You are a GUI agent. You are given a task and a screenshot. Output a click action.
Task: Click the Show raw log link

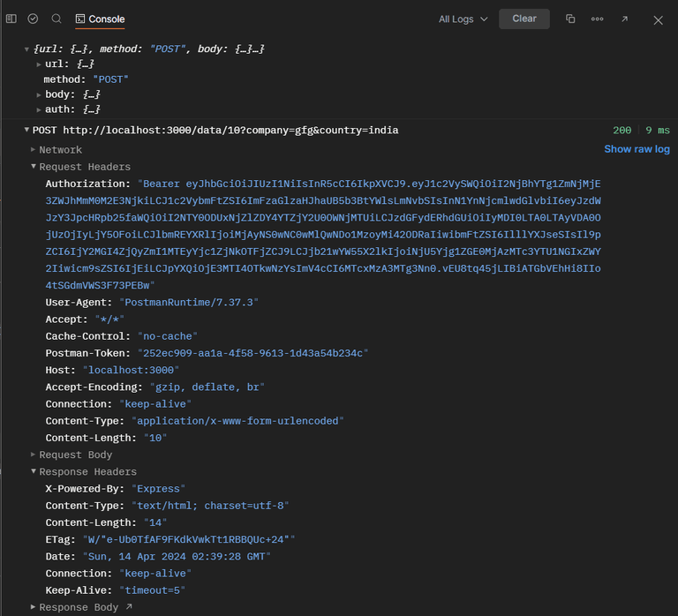point(637,149)
